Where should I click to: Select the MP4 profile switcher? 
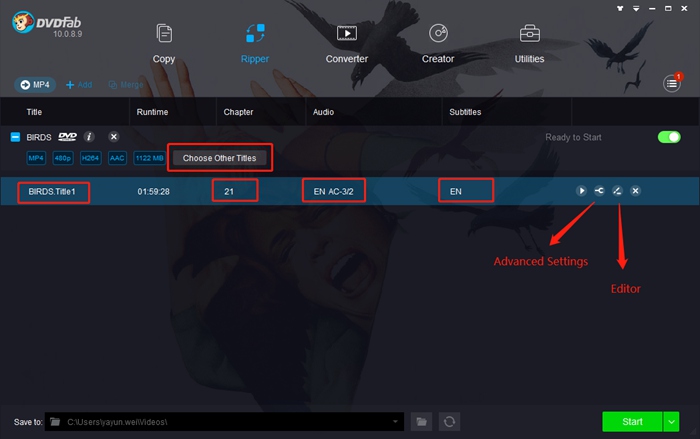(x=36, y=85)
